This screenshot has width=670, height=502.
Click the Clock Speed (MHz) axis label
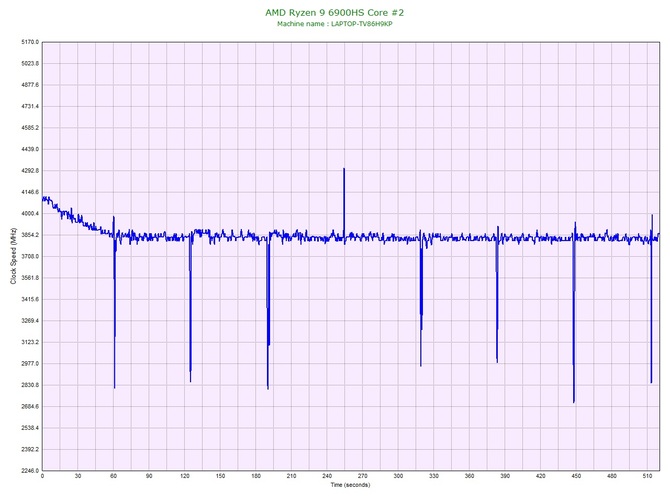click(13, 256)
